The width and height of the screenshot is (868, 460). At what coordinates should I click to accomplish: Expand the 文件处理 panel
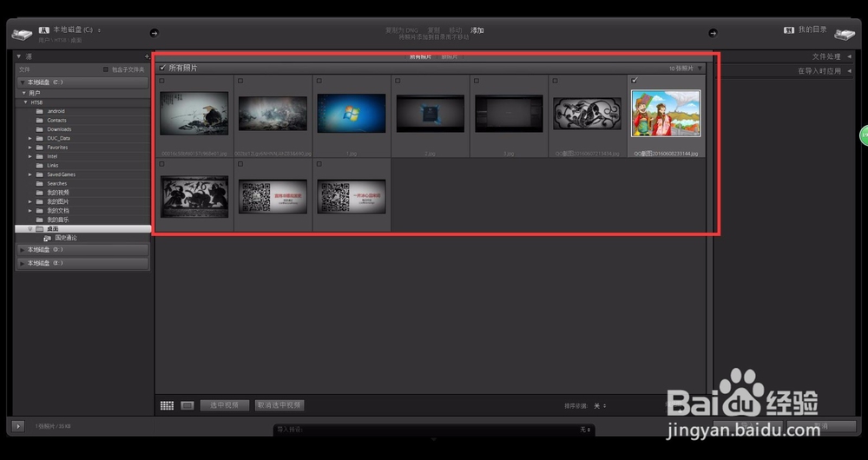[x=849, y=56]
